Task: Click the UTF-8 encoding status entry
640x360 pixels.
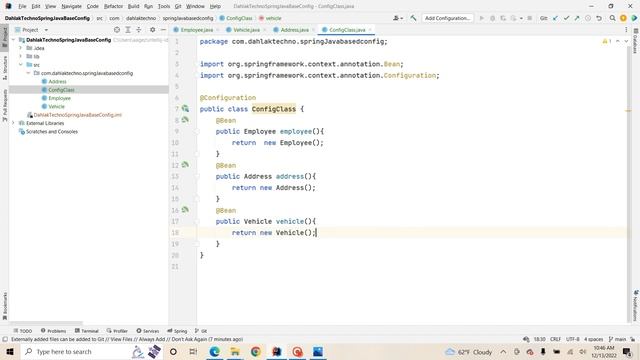Action: (x=573, y=339)
